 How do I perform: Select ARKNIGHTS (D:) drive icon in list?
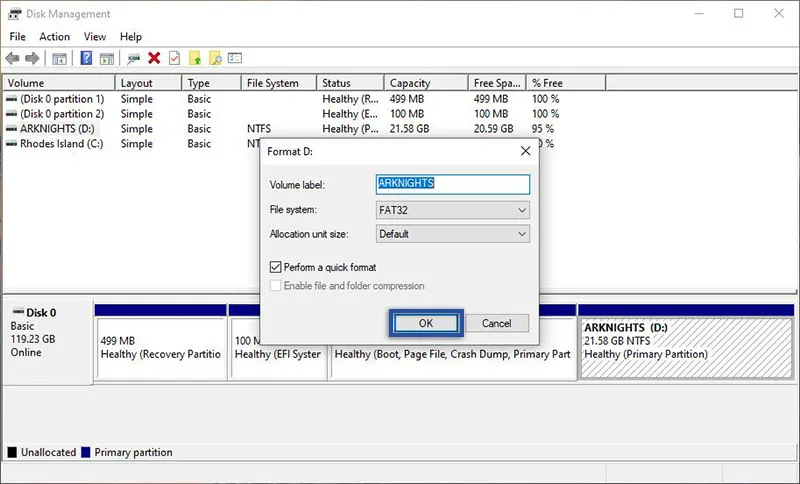pyautogui.click(x=11, y=129)
